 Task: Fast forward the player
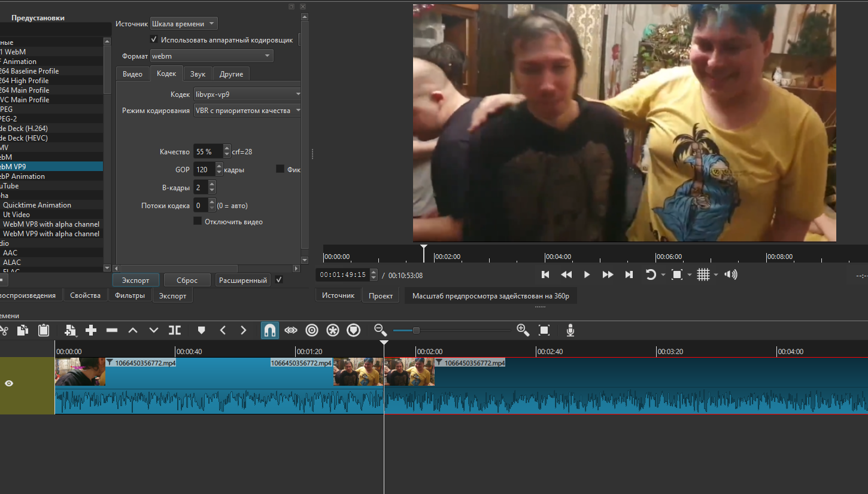608,275
